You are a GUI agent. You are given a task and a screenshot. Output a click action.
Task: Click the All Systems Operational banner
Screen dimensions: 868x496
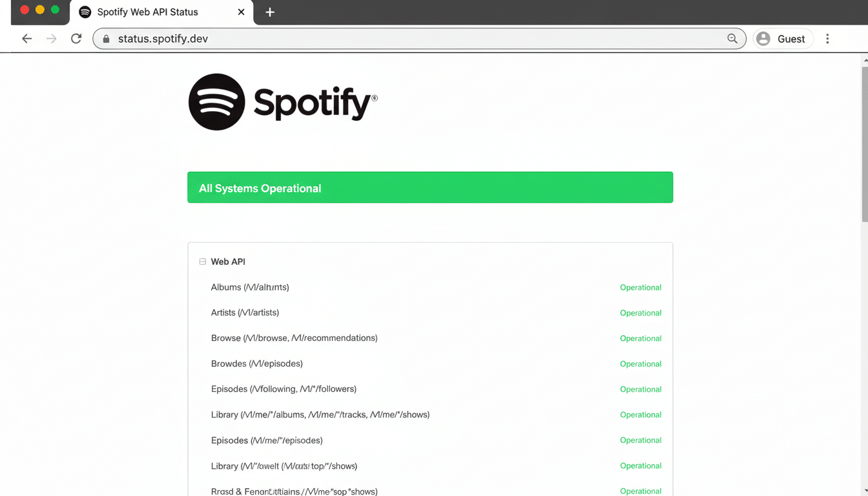pyautogui.click(x=430, y=187)
